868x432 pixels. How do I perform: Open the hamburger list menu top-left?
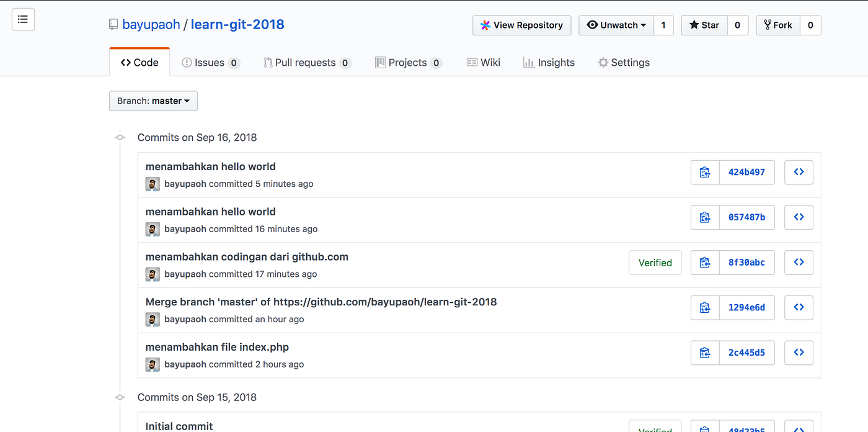coord(23,19)
